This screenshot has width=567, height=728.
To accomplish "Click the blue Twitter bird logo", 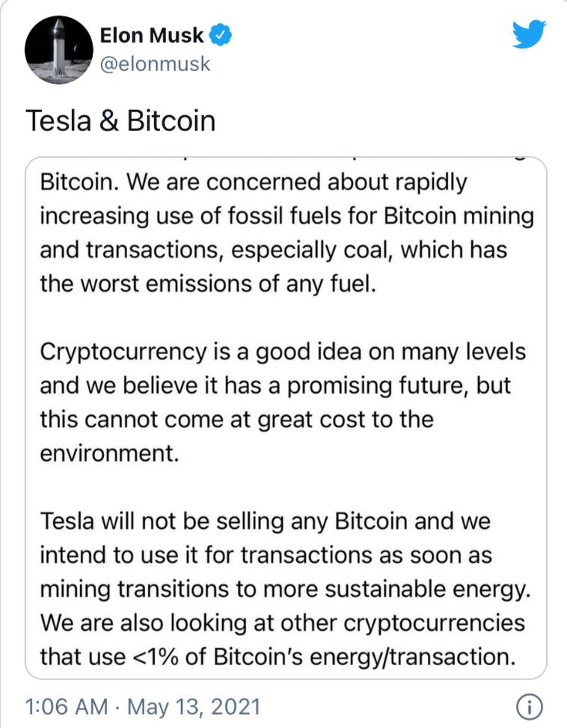I will (528, 34).
